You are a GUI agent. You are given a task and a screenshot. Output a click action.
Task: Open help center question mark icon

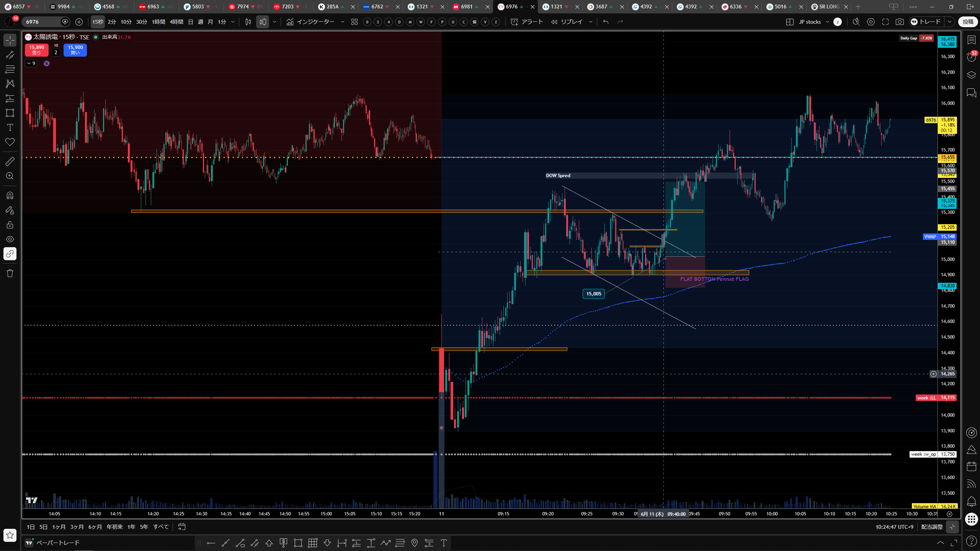(x=971, y=541)
